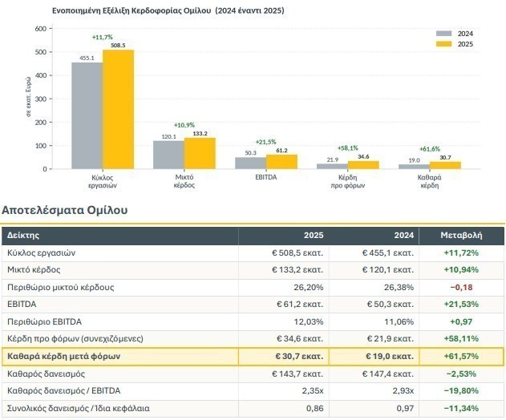Click the +11,7% growth label in chart
This screenshot has height=420, width=506.
coord(104,38)
